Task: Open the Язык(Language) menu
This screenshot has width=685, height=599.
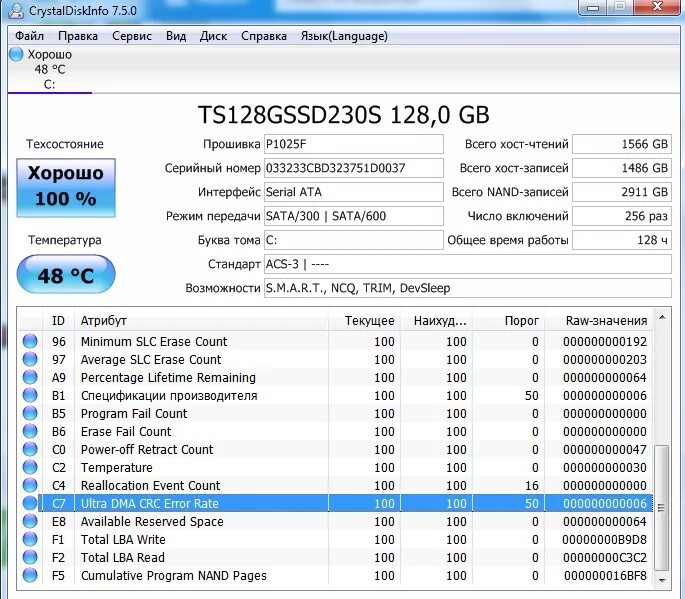Action: click(344, 36)
